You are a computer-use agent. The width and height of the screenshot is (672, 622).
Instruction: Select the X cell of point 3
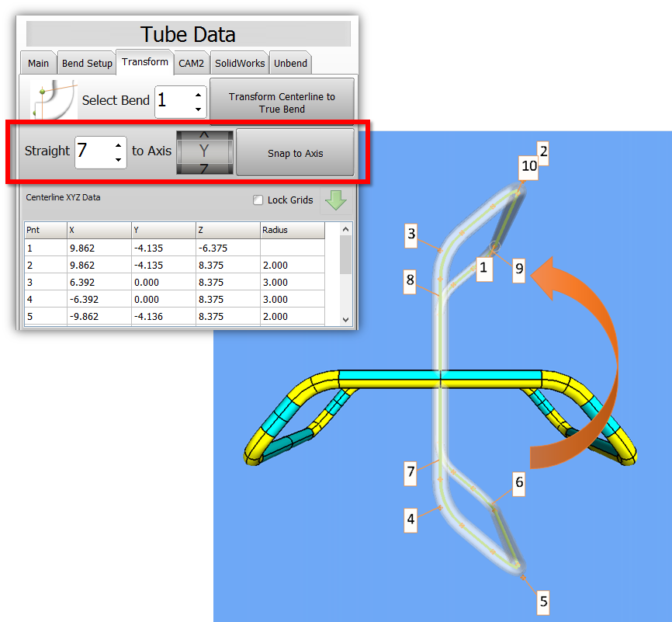[x=98, y=283]
